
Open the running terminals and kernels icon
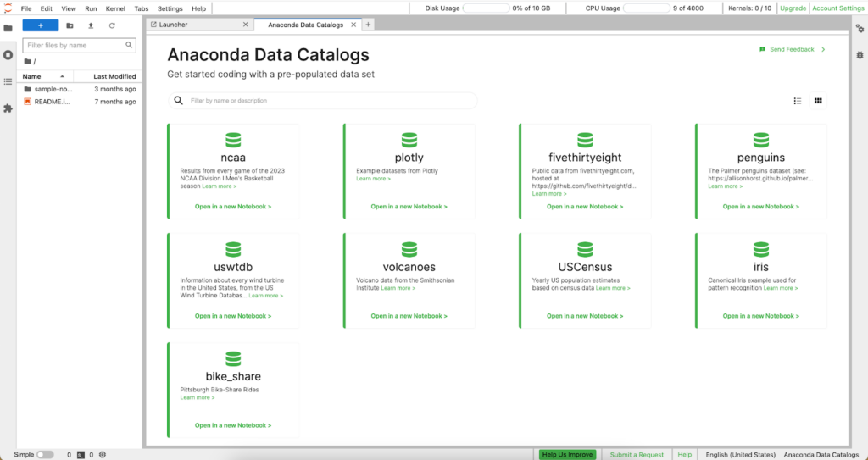tap(8, 55)
